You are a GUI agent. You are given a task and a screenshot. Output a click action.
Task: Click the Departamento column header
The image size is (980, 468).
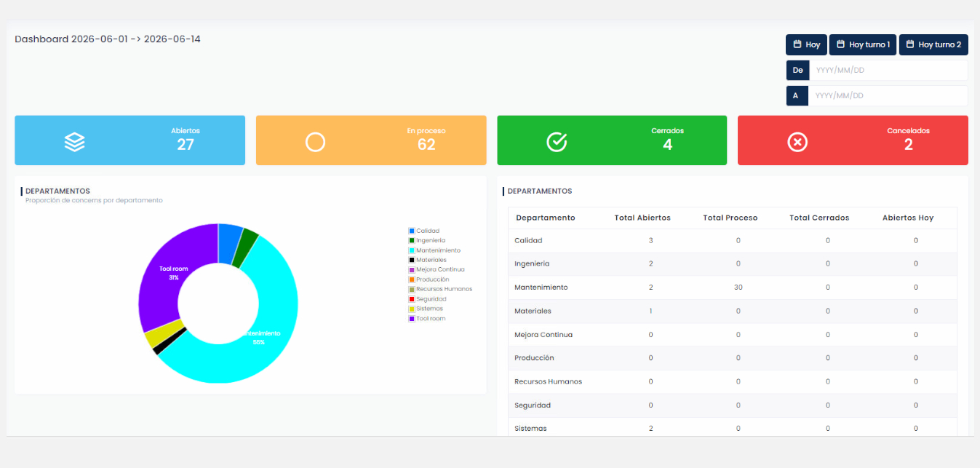click(545, 218)
